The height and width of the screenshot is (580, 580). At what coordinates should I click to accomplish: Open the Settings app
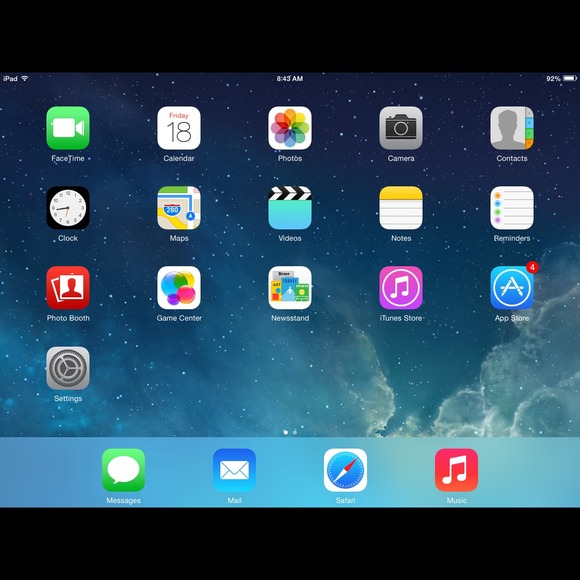68,368
